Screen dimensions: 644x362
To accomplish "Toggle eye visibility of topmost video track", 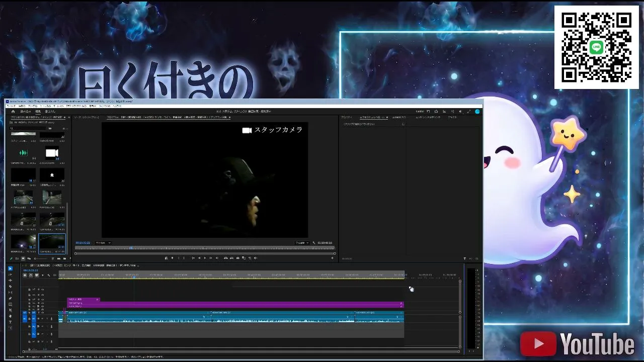I will [x=43, y=290].
